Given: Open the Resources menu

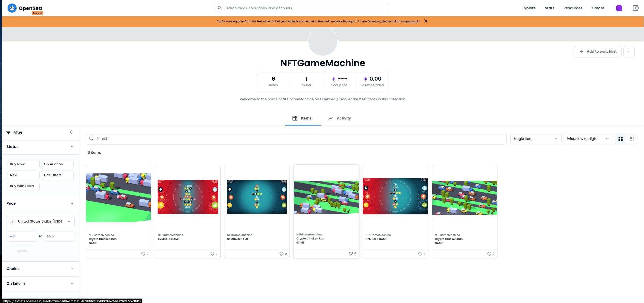Looking at the screenshot, I should [x=573, y=8].
